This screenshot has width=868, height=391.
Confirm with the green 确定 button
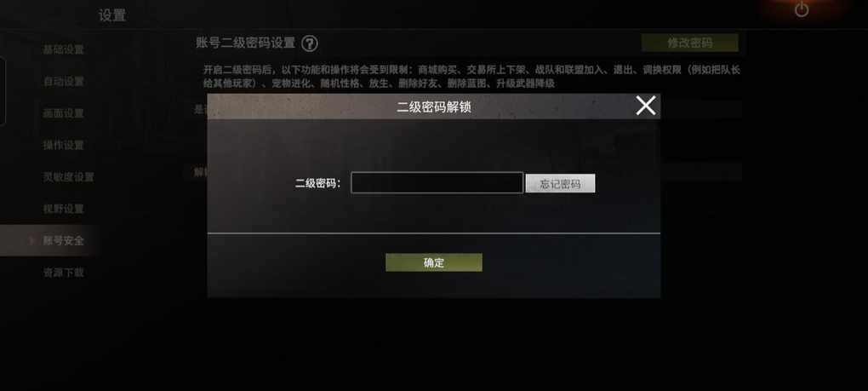pos(434,262)
